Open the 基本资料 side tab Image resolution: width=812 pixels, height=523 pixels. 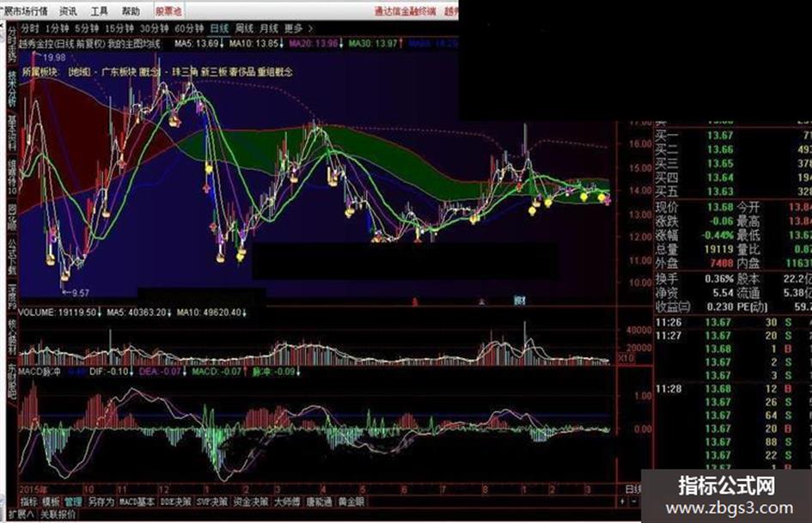pos(12,133)
